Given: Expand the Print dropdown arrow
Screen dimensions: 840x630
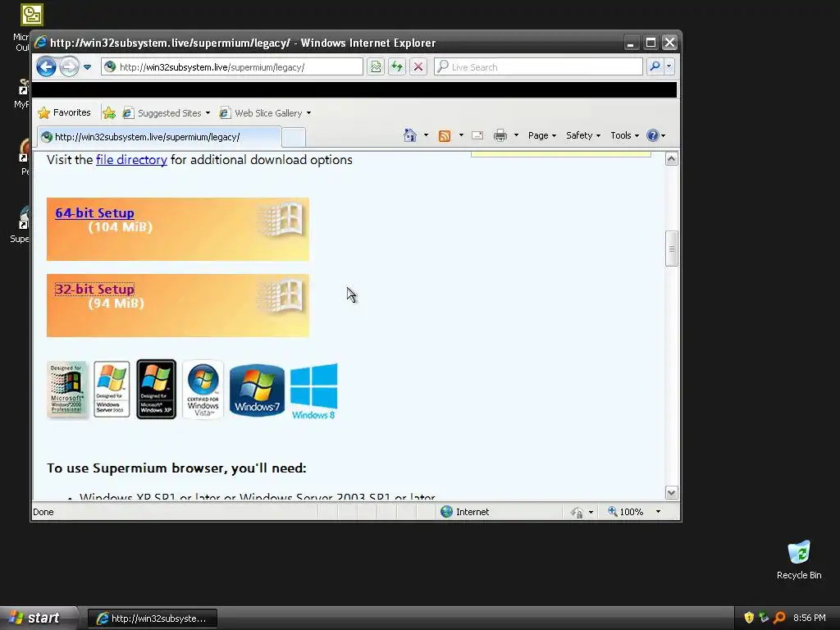Looking at the screenshot, I should [516, 135].
